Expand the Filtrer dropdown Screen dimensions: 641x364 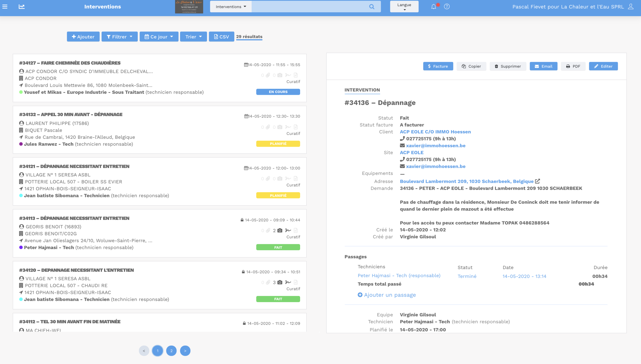point(120,37)
